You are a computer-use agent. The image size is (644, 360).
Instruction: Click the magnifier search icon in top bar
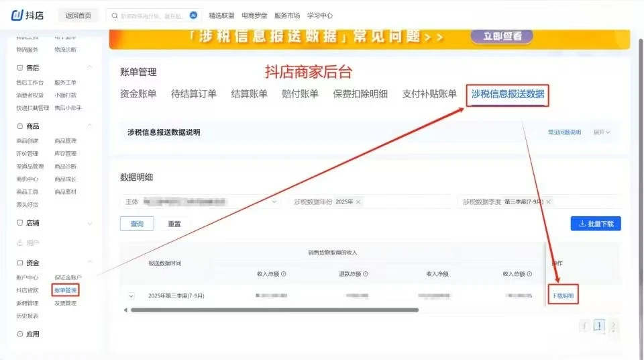[115, 15]
